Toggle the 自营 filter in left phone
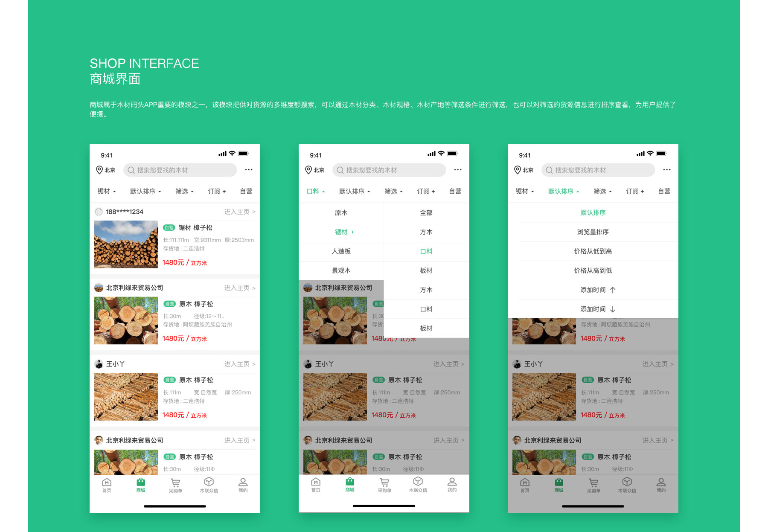This screenshot has height=532, width=768. (x=246, y=191)
